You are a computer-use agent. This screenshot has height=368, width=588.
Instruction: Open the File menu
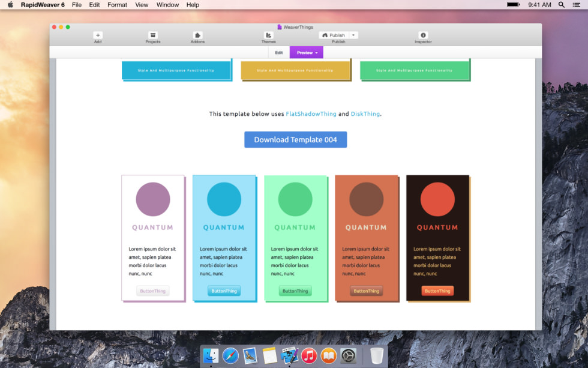point(77,5)
